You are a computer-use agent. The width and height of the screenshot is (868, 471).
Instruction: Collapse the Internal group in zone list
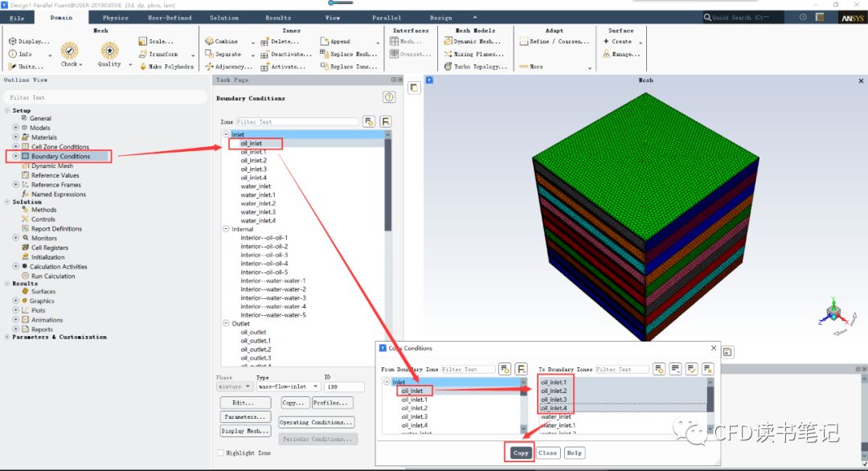pyautogui.click(x=226, y=228)
